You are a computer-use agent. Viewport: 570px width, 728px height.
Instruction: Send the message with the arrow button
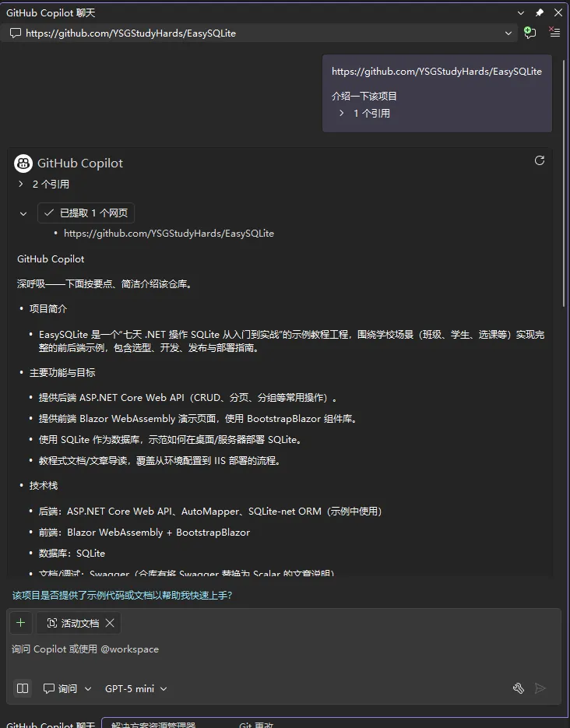click(x=540, y=688)
